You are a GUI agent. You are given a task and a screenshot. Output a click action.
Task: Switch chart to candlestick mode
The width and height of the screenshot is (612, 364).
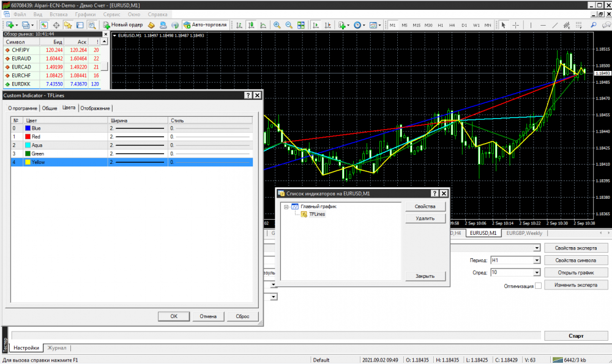pos(252,25)
